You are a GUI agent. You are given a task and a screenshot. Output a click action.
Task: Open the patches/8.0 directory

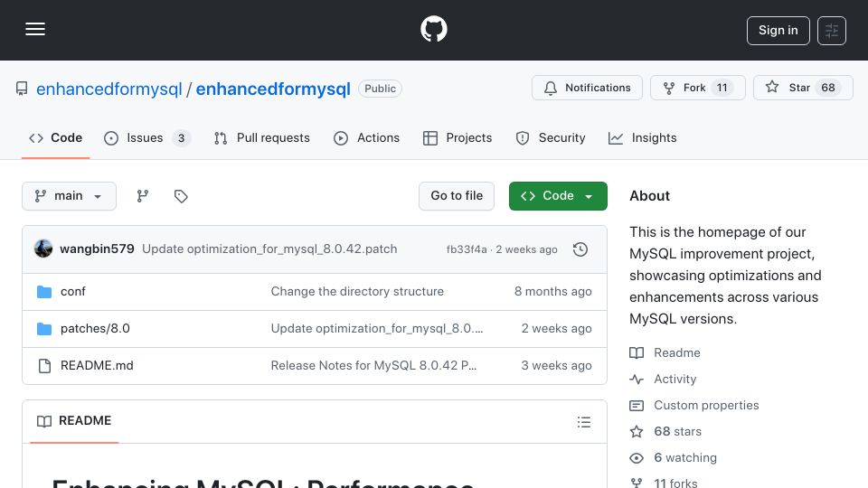(95, 329)
